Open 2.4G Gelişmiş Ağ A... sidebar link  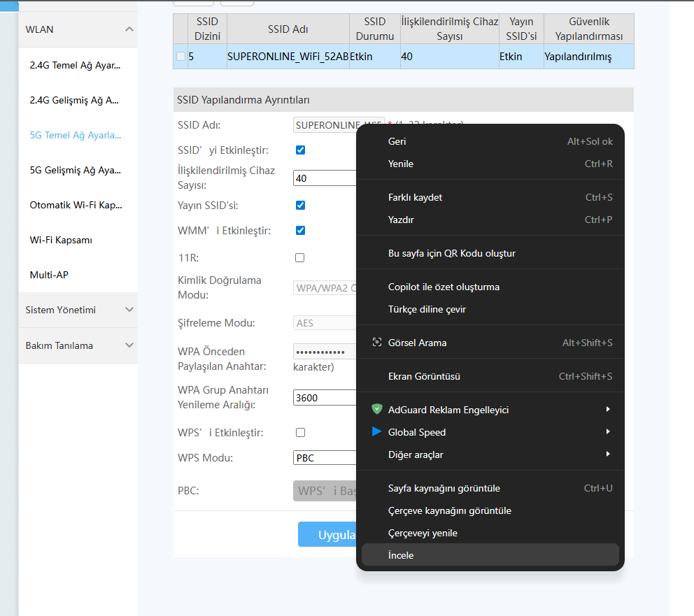click(74, 100)
